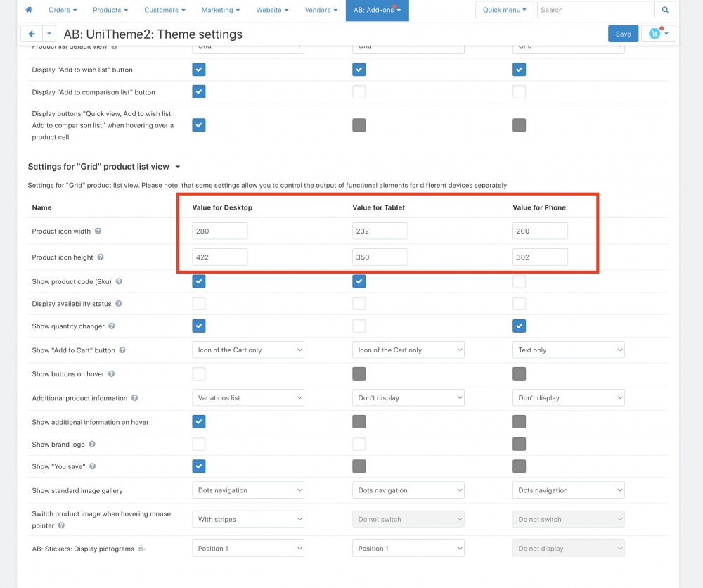Screen dimensions: 703x588
Task: Open Show "Add to Cart" button Desktop dropdown
Action: 247,350
